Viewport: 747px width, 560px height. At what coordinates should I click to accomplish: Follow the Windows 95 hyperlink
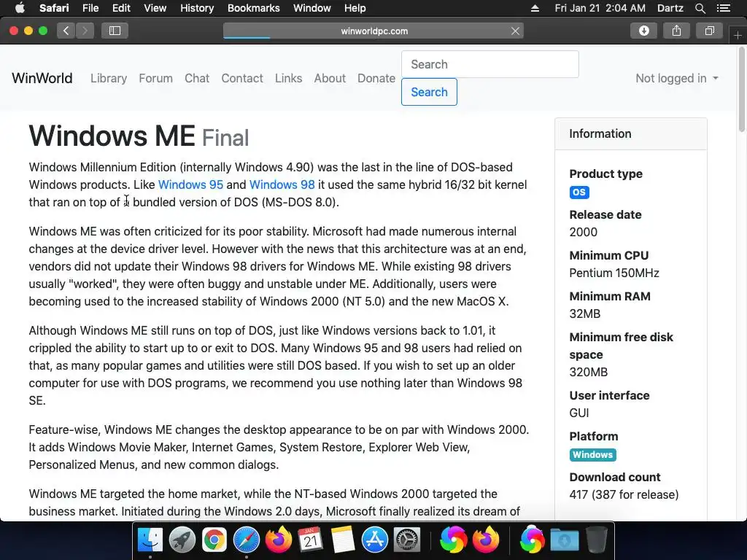click(190, 184)
